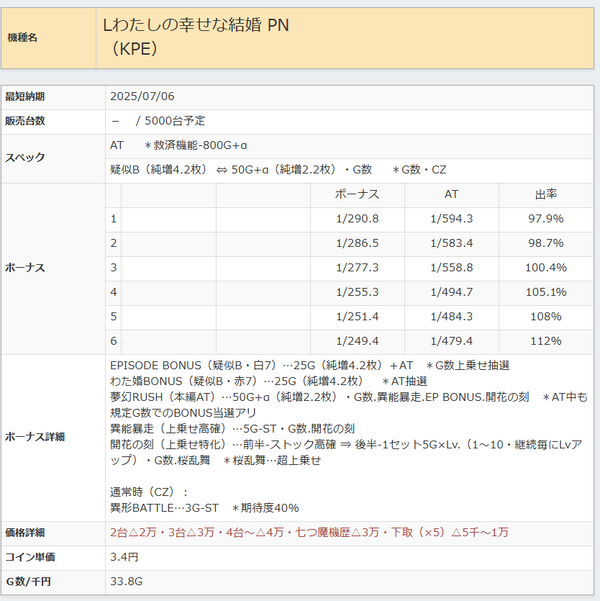Click the 通常時（CZ）： heading text
The image size is (600, 601).
coord(149,492)
